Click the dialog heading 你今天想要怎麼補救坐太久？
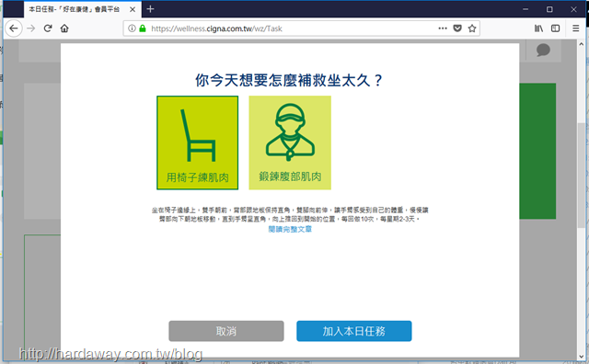 click(x=288, y=80)
